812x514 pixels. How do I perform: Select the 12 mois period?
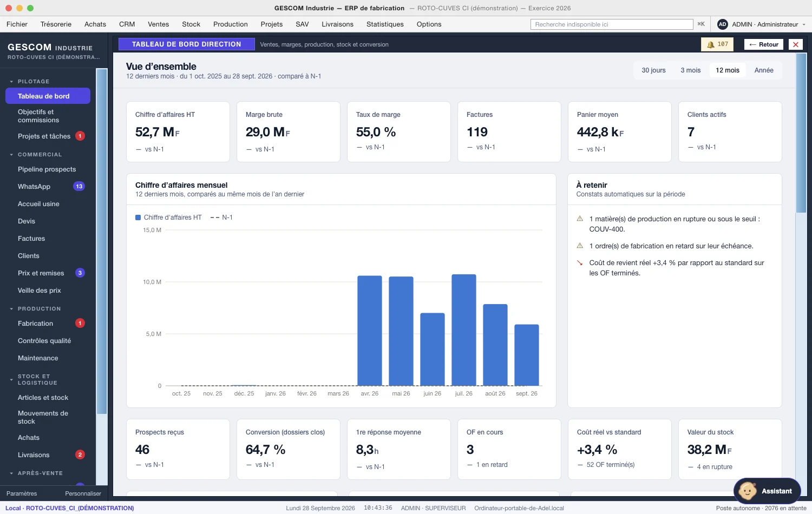(x=727, y=70)
